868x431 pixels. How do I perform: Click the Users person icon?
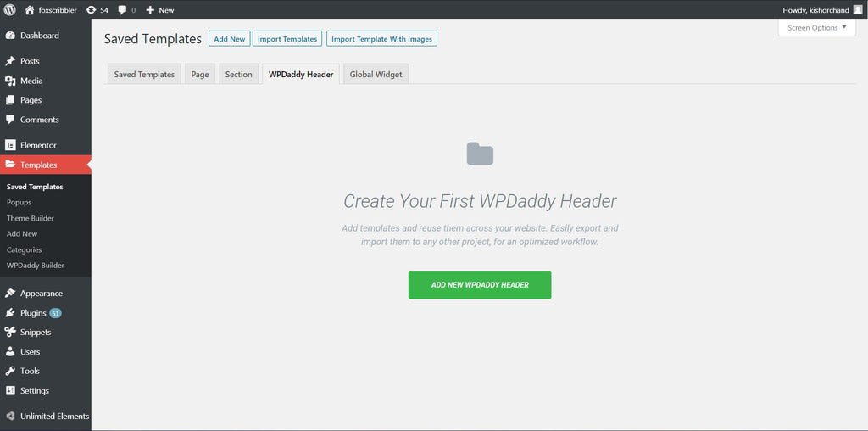[10, 352]
